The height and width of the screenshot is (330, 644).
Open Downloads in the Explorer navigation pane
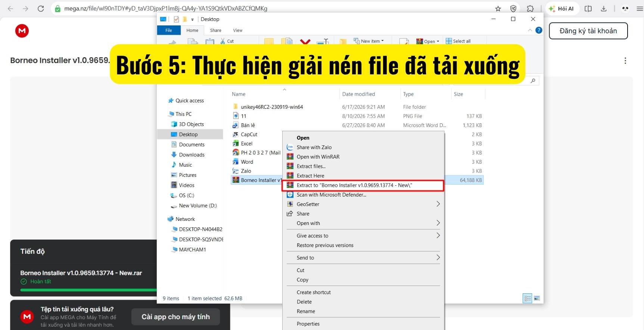[192, 155]
